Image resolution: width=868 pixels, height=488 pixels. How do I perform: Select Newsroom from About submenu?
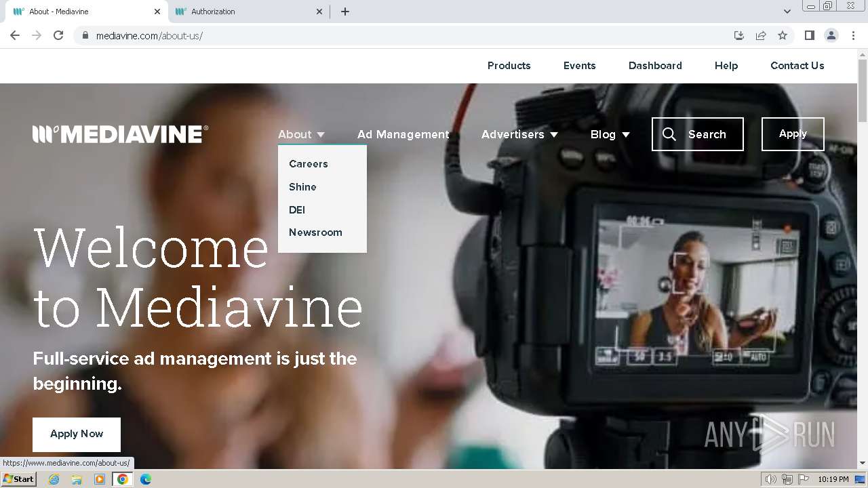315,232
